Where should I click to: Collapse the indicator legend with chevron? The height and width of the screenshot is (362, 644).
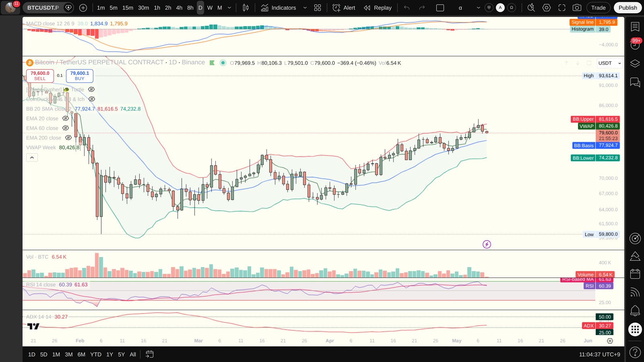coord(32,157)
